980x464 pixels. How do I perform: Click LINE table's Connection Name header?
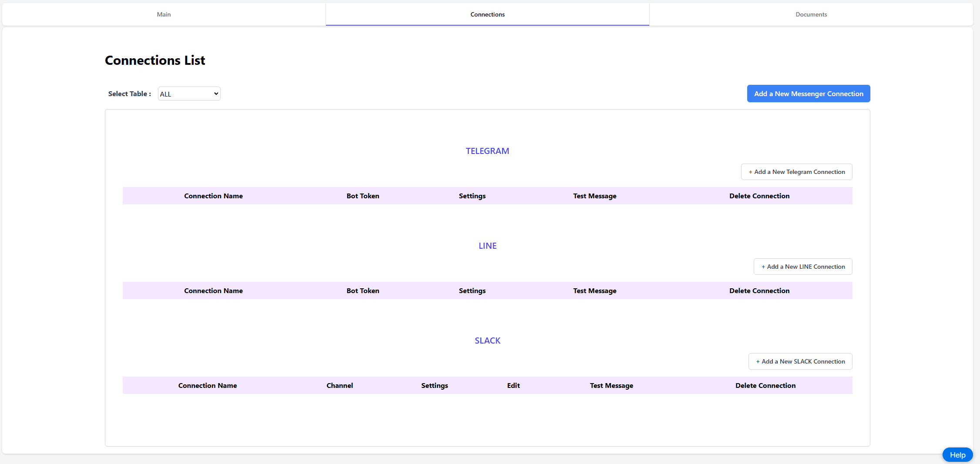[x=213, y=291]
